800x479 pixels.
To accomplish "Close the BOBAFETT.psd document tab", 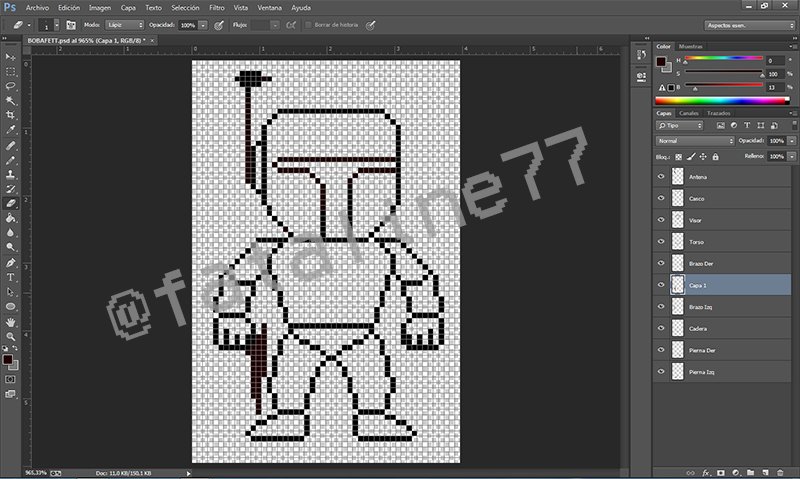I will (x=152, y=40).
